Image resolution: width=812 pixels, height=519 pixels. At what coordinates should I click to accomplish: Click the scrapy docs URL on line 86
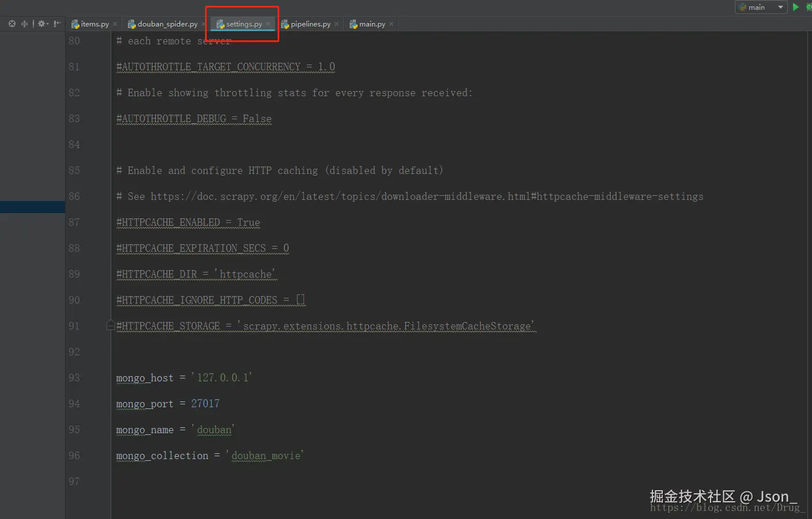click(x=427, y=196)
